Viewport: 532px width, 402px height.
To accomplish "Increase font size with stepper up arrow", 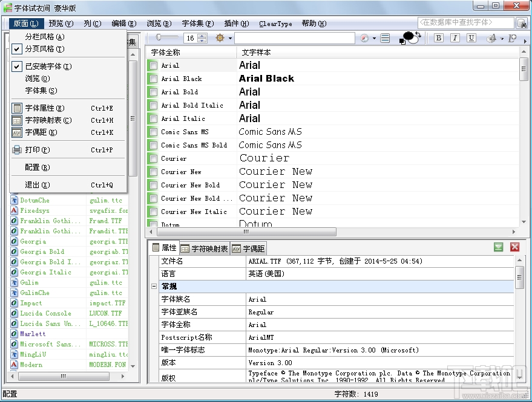I will pyautogui.click(x=202, y=36).
